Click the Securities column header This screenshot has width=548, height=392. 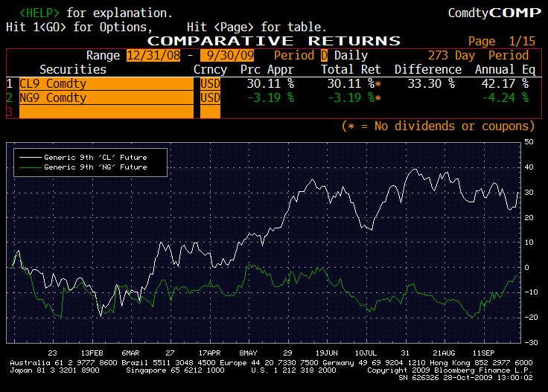pyautogui.click(x=73, y=69)
